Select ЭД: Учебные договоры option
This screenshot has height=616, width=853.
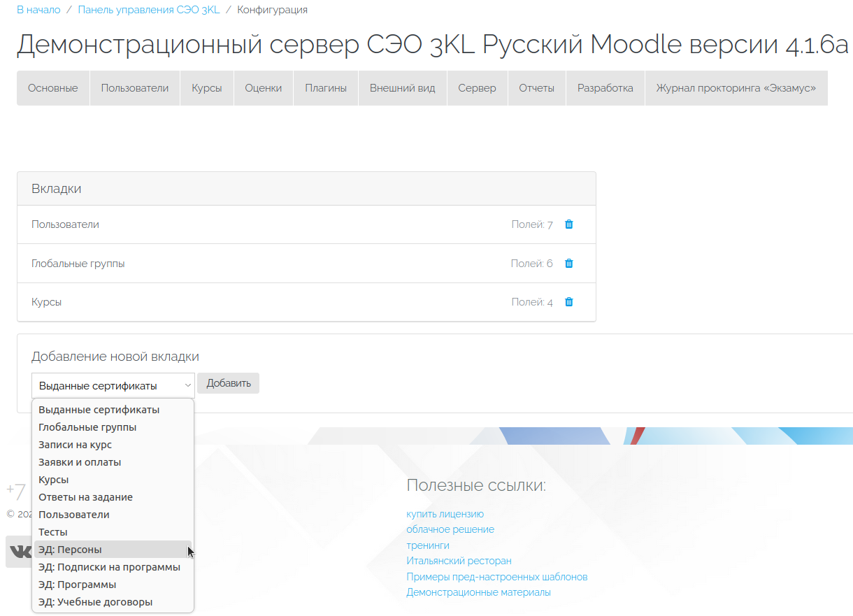coord(113,602)
